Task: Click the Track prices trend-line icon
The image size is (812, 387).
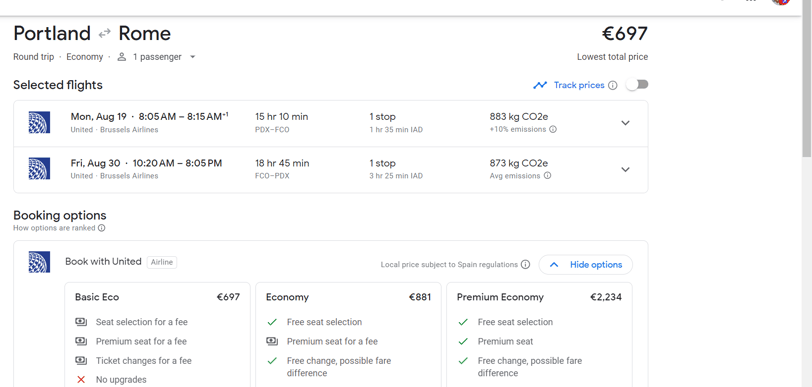Action: 540,85
